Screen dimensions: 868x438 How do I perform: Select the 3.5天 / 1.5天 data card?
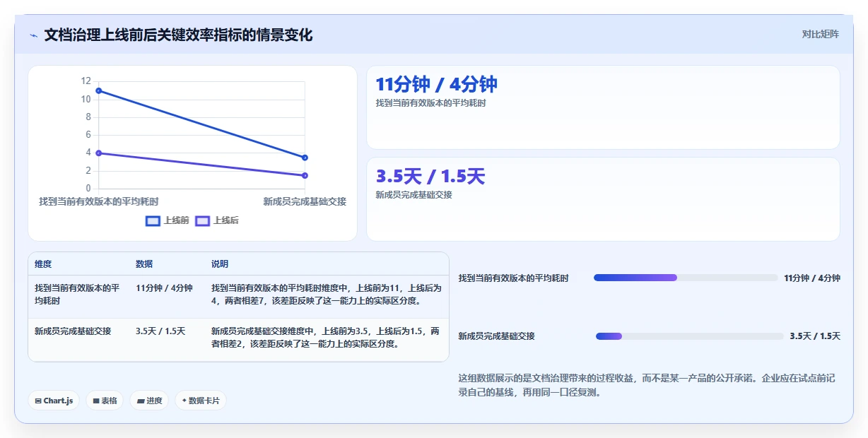(x=603, y=199)
